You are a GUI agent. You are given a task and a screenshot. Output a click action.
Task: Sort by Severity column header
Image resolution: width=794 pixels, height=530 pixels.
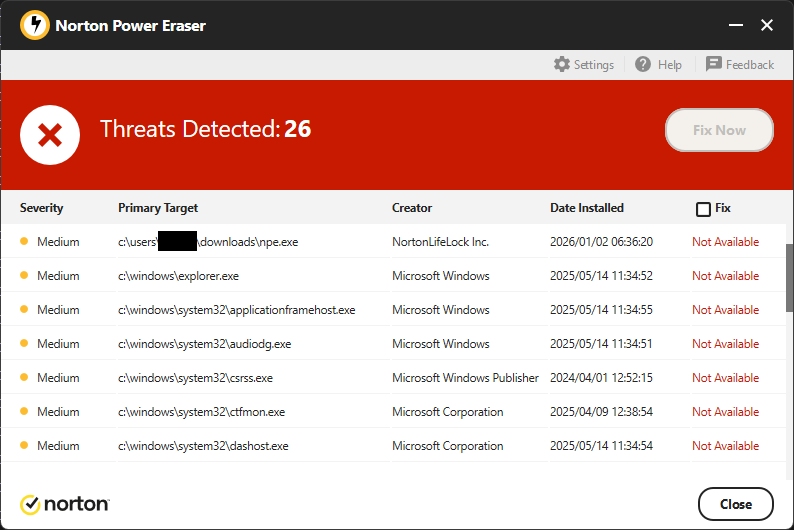[41, 208]
